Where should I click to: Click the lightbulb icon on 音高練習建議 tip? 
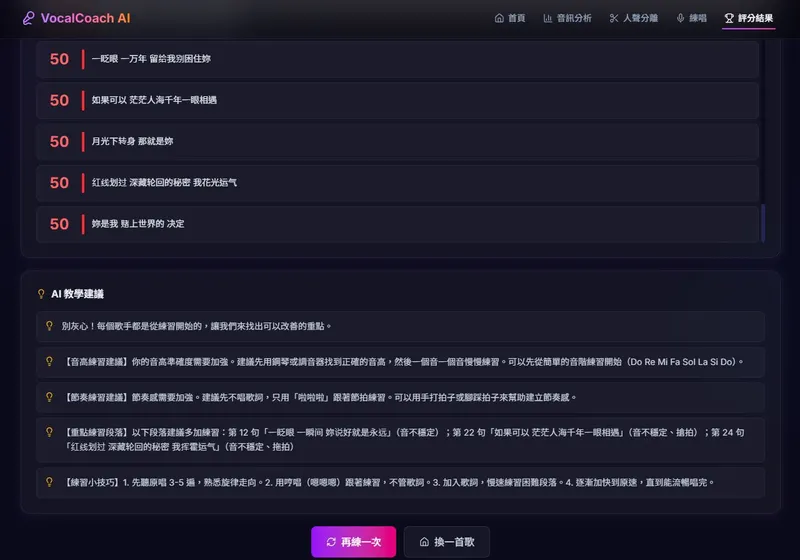pos(49,361)
